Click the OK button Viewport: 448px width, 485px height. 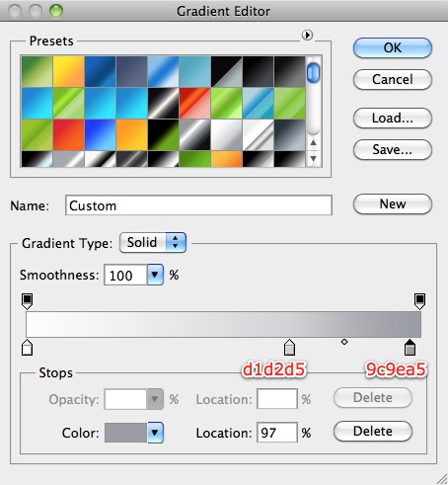[393, 47]
